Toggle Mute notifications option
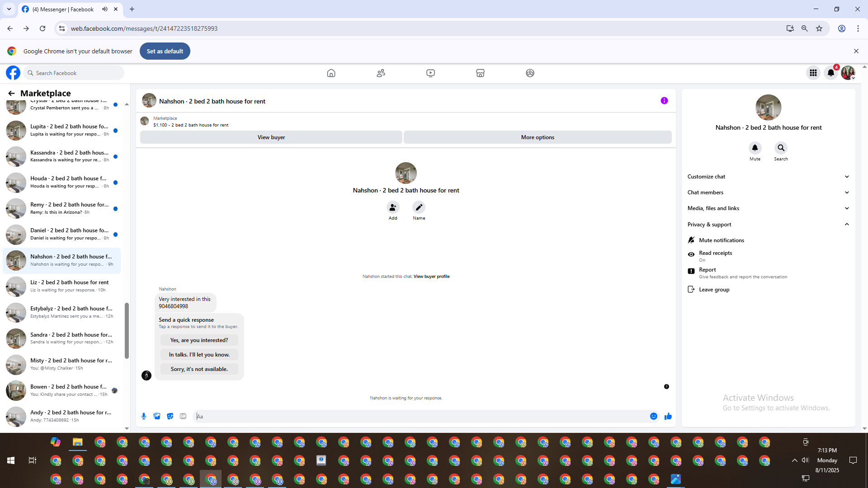Image resolution: width=868 pixels, height=488 pixels. click(721, 240)
